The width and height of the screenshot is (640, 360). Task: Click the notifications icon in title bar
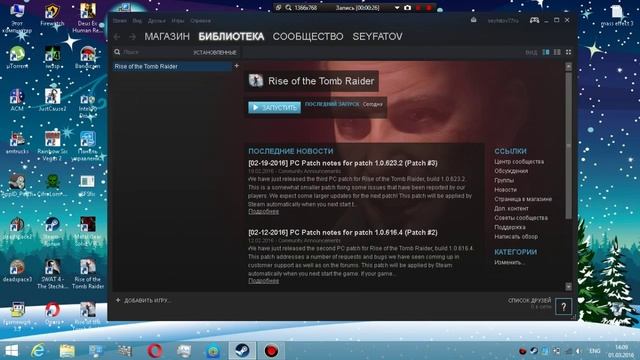473,20
